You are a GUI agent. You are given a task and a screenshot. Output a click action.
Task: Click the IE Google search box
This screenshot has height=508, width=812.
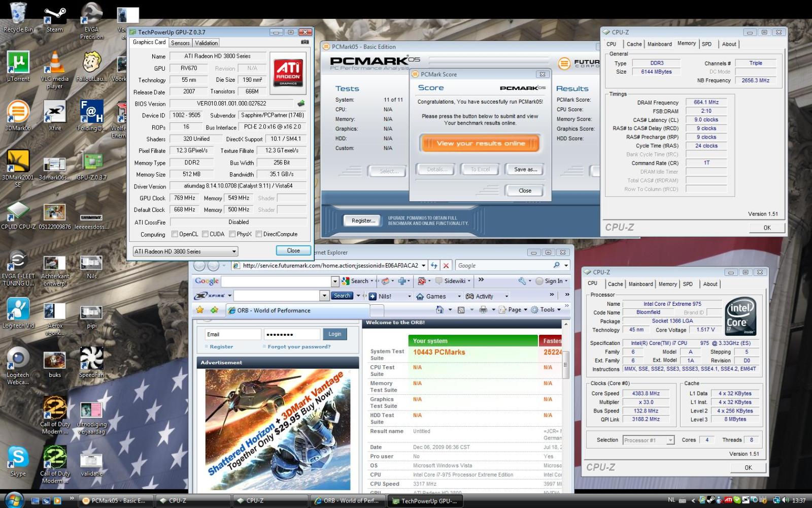[x=503, y=266]
